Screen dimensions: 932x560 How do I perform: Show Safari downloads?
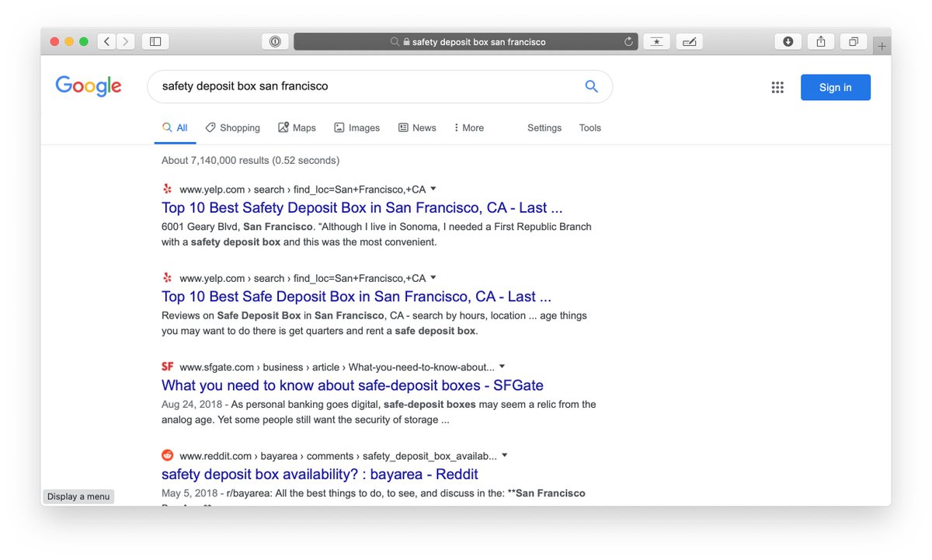[x=788, y=41]
